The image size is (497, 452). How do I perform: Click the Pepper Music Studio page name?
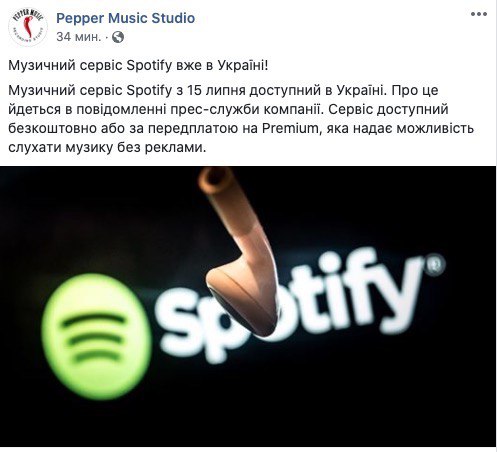coord(126,18)
